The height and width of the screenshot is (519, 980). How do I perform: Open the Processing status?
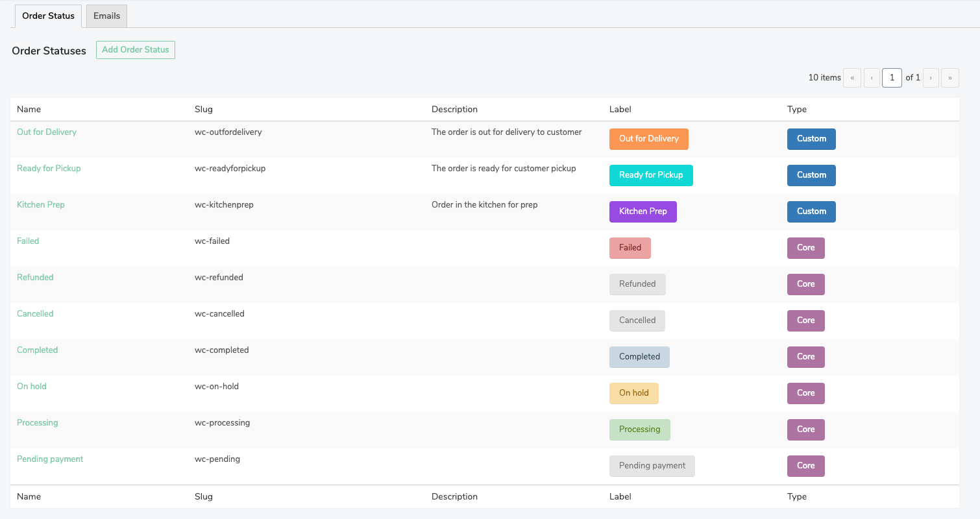pos(37,422)
